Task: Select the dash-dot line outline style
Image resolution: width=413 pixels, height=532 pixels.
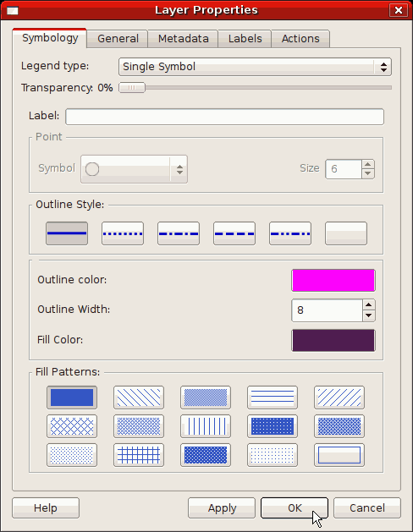Action: 179,233
